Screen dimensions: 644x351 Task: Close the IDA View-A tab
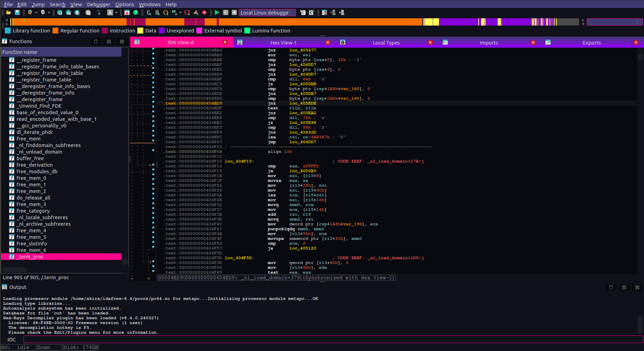coord(225,42)
